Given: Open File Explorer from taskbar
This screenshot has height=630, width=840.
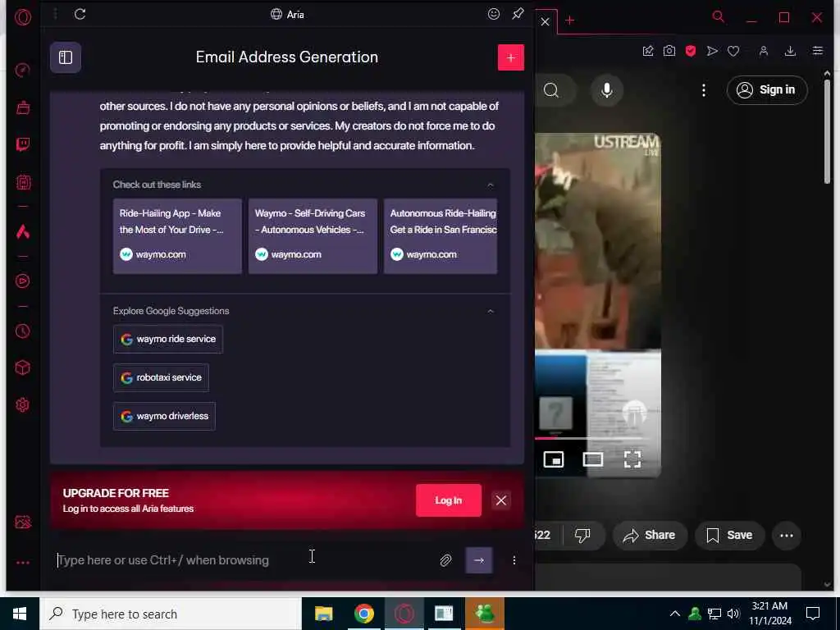Looking at the screenshot, I should pos(323,614).
